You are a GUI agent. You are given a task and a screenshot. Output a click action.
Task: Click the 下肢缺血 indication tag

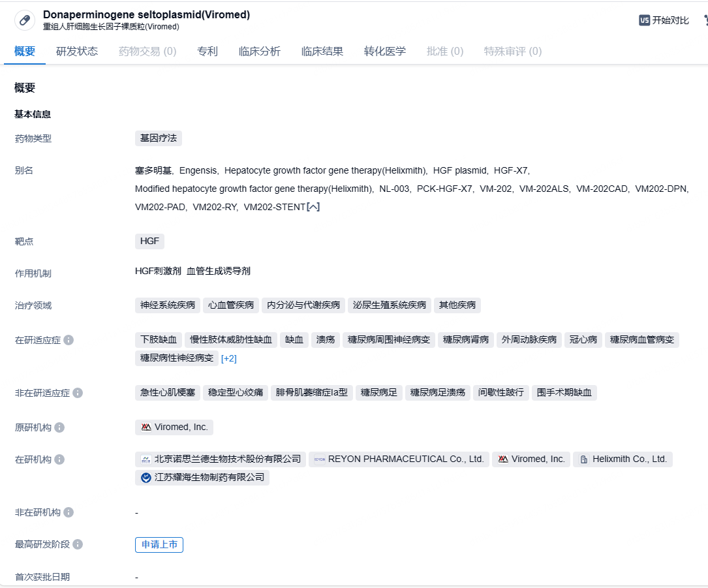[159, 339]
